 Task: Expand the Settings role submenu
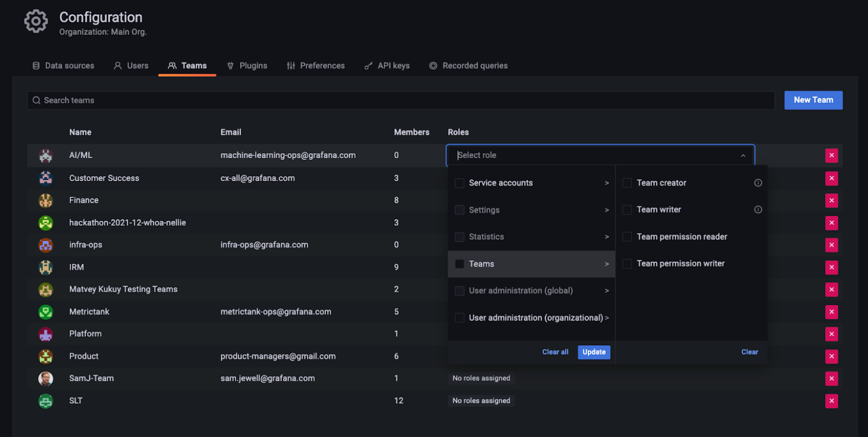607,210
